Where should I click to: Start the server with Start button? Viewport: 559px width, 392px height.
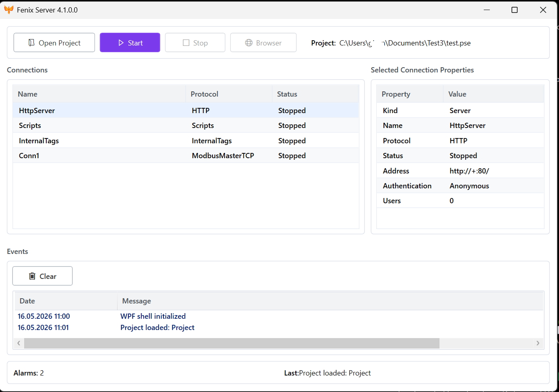click(130, 43)
